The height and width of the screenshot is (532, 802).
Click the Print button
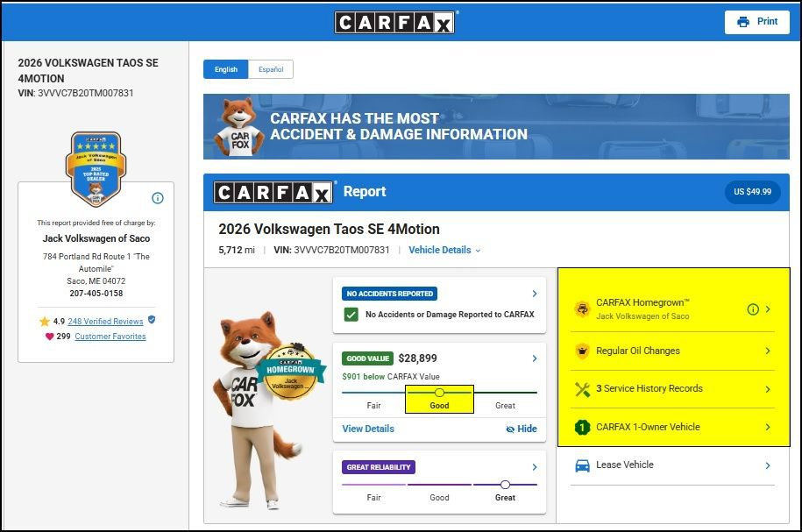tap(757, 22)
